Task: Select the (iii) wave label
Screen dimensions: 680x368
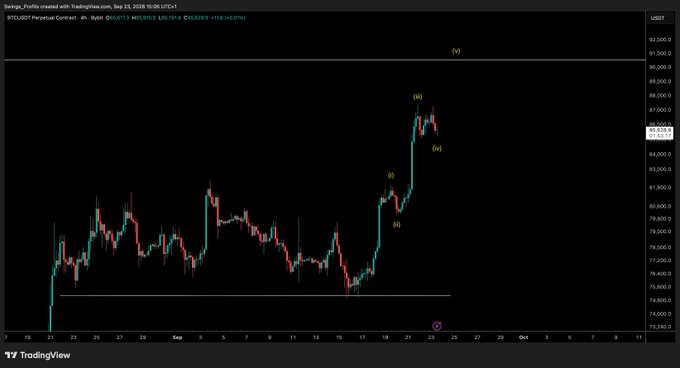Action: tap(417, 97)
